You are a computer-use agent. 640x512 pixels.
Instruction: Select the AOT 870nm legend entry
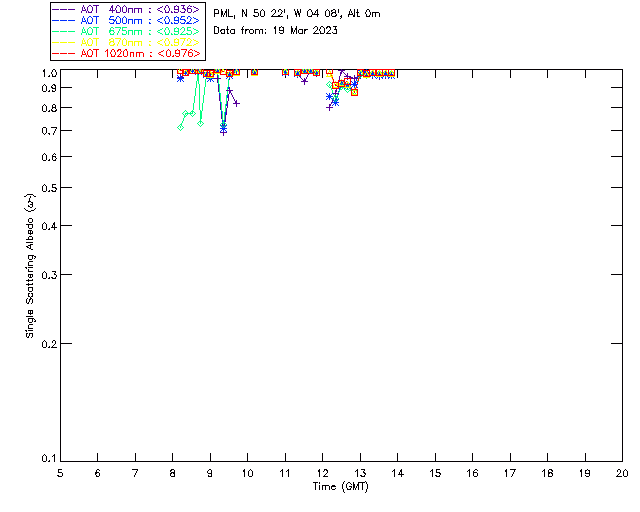click(x=126, y=42)
